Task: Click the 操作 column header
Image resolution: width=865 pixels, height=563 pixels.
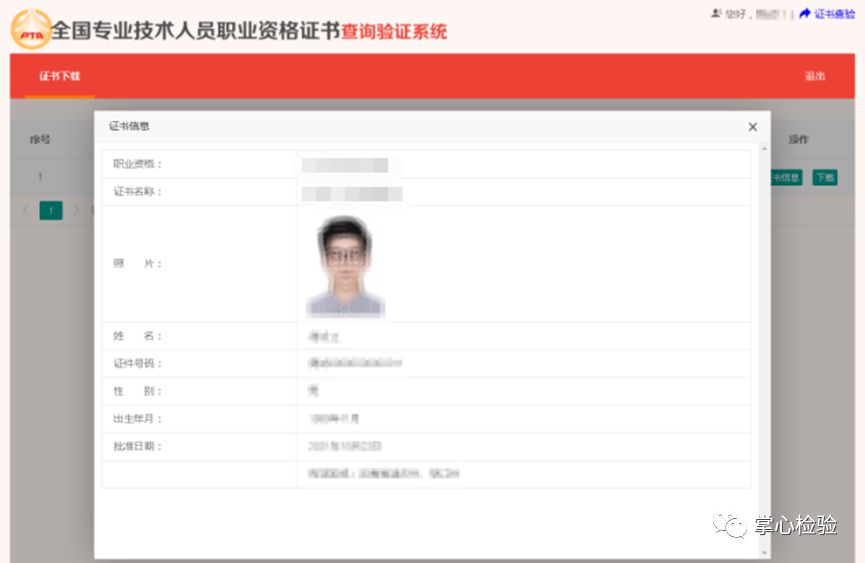Action: [x=798, y=140]
